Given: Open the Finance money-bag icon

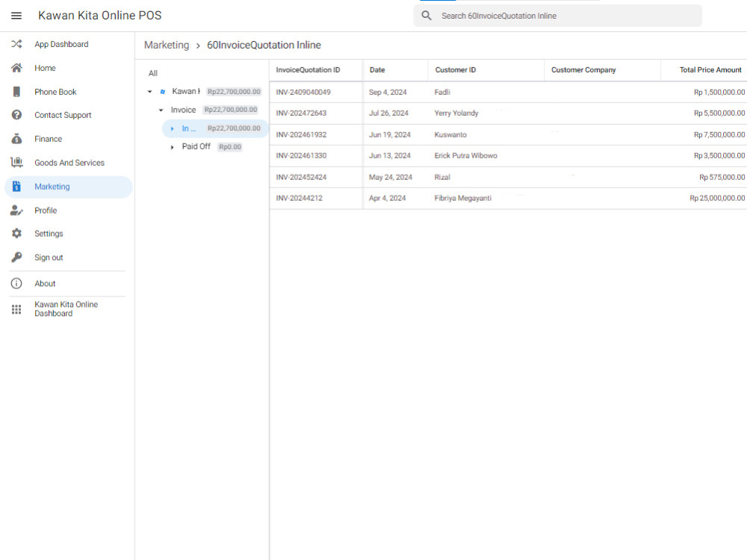Looking at the screenshot, I should coord(16,139).
